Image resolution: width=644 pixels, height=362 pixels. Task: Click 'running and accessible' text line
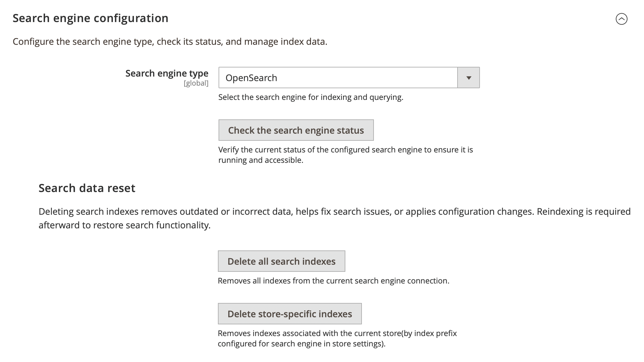click(261, 160)
